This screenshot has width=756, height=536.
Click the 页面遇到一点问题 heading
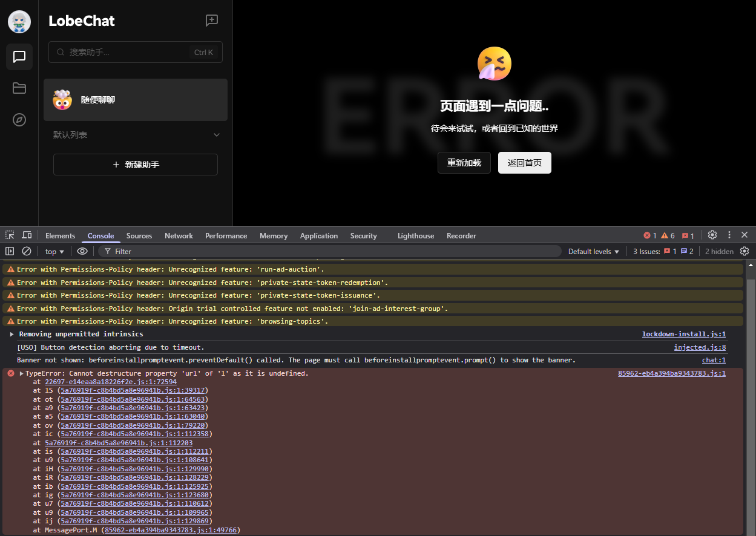point(495,106)
